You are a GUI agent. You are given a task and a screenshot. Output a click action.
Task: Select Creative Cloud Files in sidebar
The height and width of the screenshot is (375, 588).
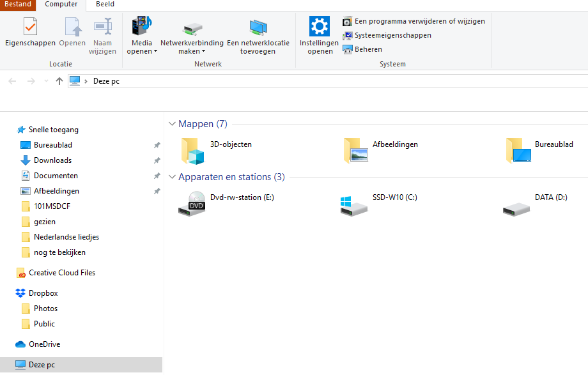[x=64, y=273]
